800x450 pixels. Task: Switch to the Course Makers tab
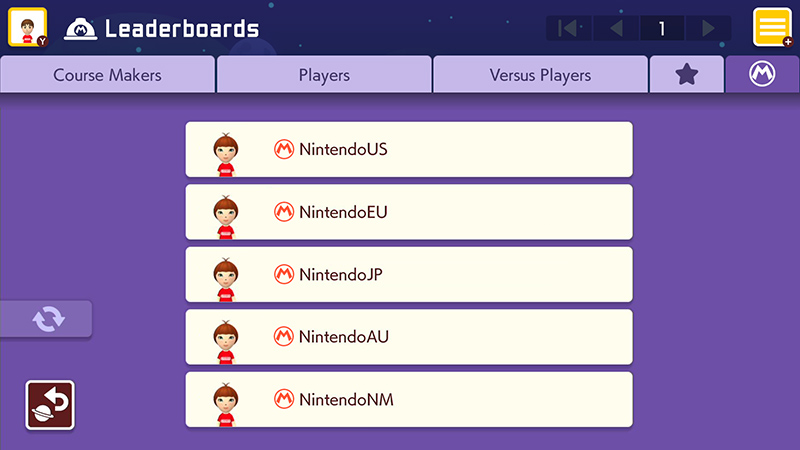point(107,74)
